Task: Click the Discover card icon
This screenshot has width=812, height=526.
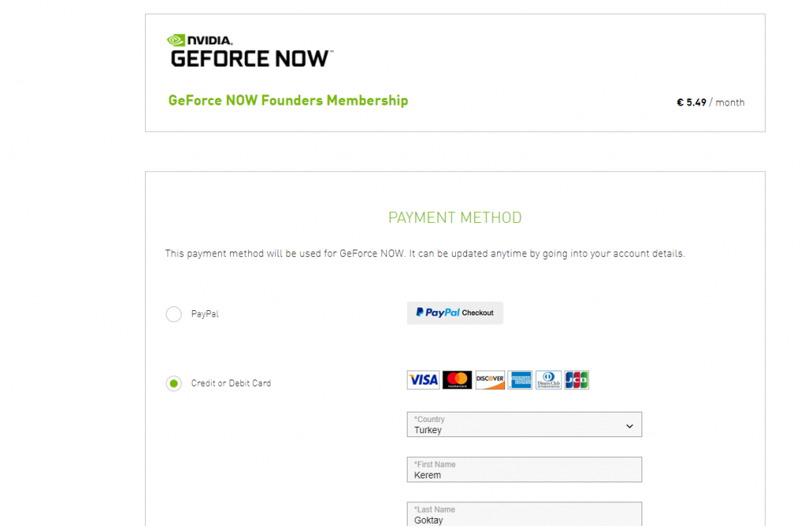Action: point(490,380)
